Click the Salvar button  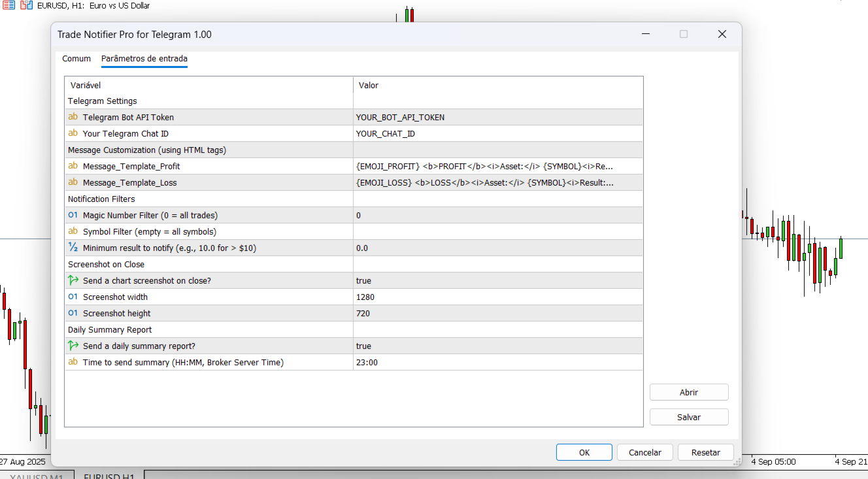pos(689,417)
